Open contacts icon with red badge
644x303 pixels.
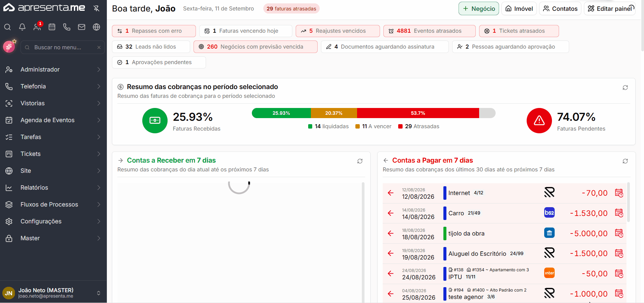[x=37, y=27]
